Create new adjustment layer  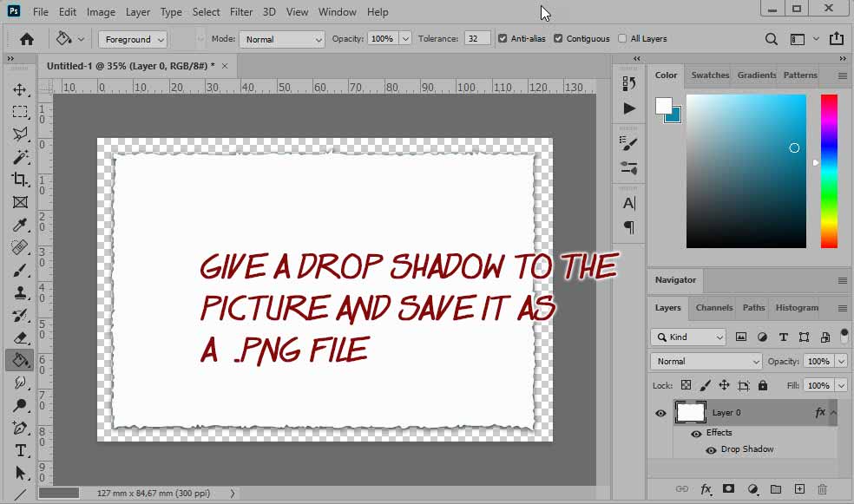[752, 489]
